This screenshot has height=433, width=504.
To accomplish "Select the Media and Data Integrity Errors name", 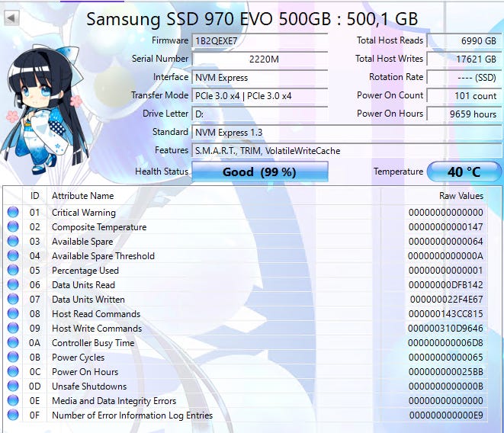I will click(x=114, y=401).
